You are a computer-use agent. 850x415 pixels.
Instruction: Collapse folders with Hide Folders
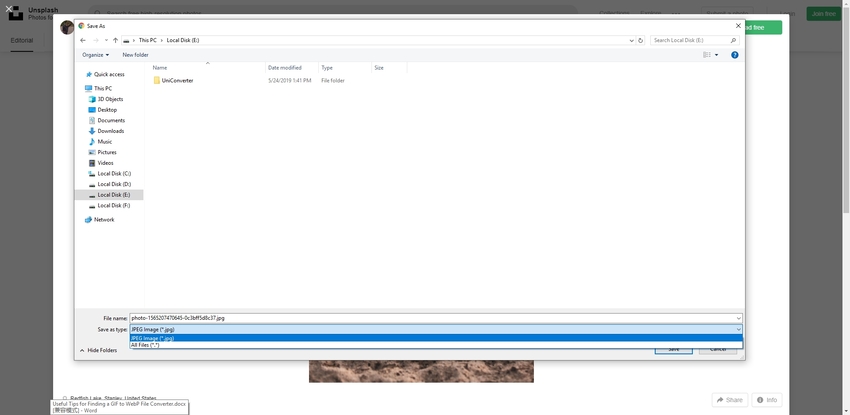point(101,350)
